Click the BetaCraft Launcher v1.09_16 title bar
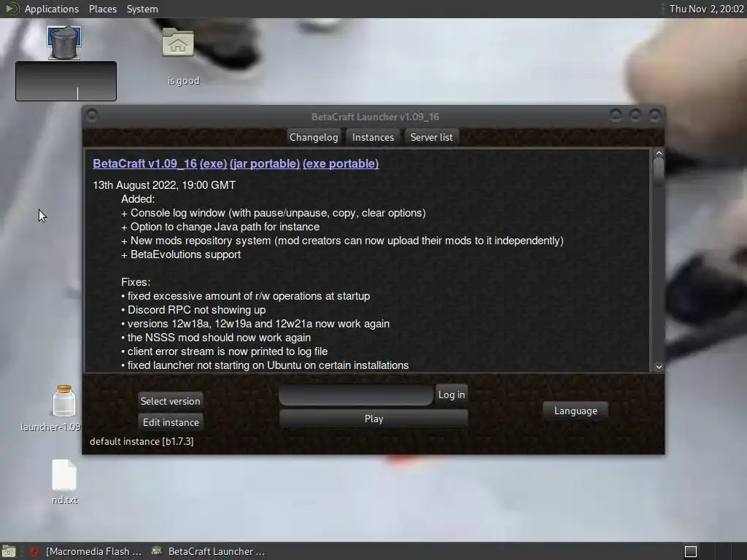The image size is (747, 560). (374, 117)
